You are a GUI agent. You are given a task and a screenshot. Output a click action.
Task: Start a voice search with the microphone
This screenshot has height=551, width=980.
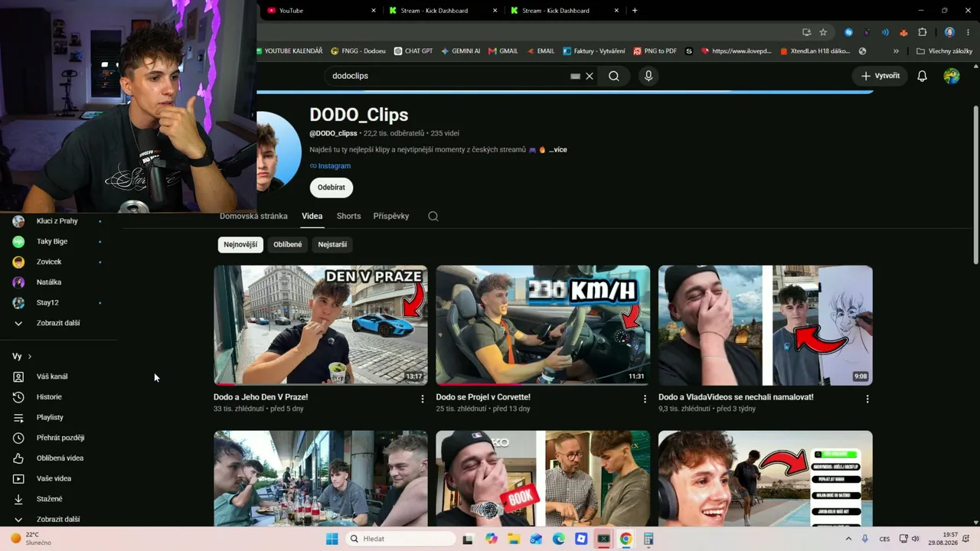[648, 76]
